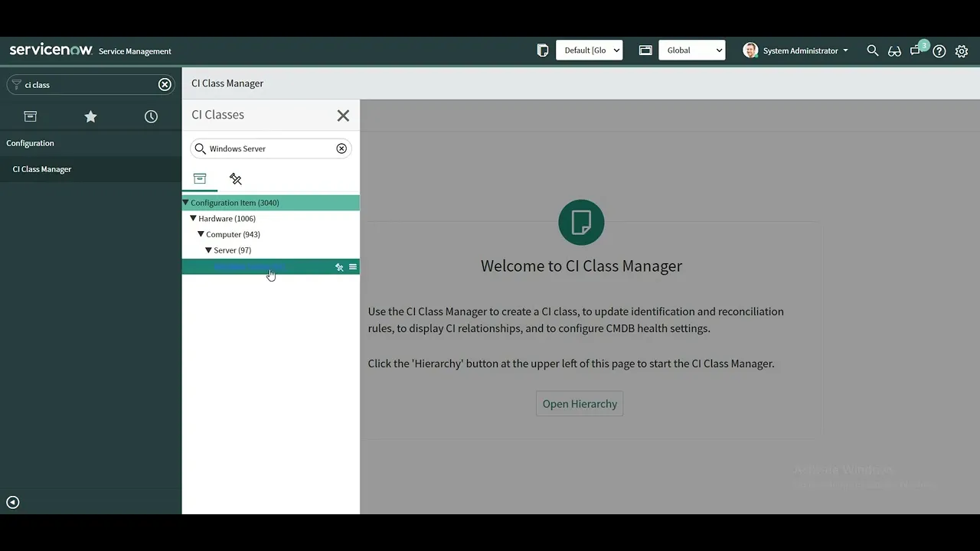Switch to the History clock tab
980x551 pixels.
pos(151,116)
